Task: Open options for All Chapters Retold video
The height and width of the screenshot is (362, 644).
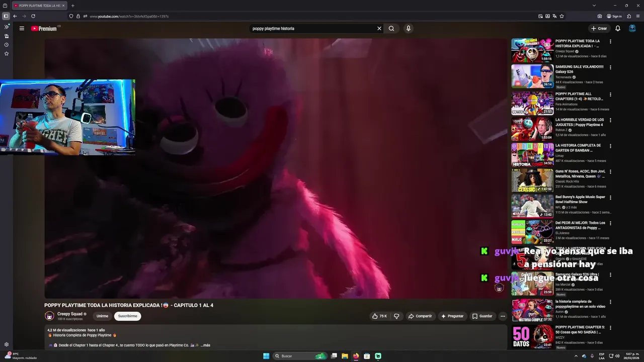Action: (x=610, y=94)
